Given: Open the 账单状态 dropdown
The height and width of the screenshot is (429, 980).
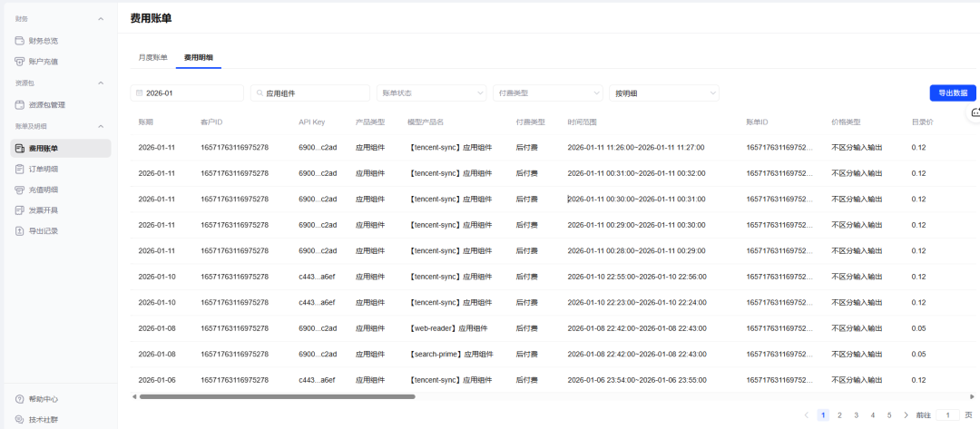Looking at the screenshot, I should pos(431,93).
